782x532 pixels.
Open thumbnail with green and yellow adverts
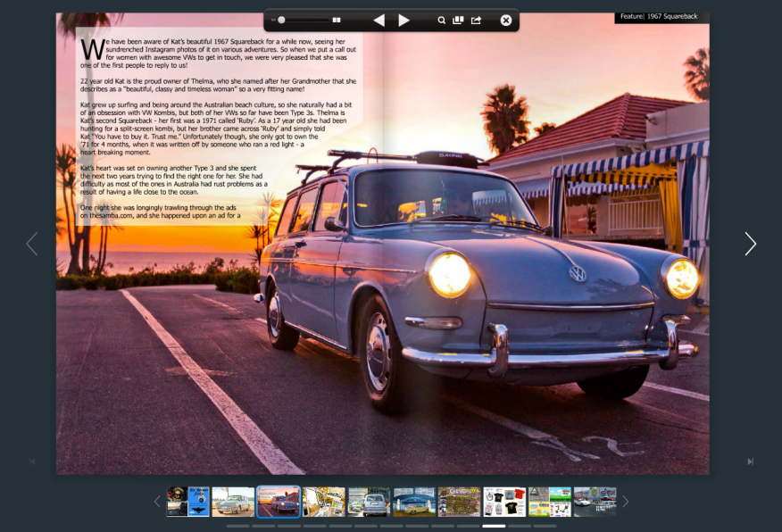pos(550,502)
